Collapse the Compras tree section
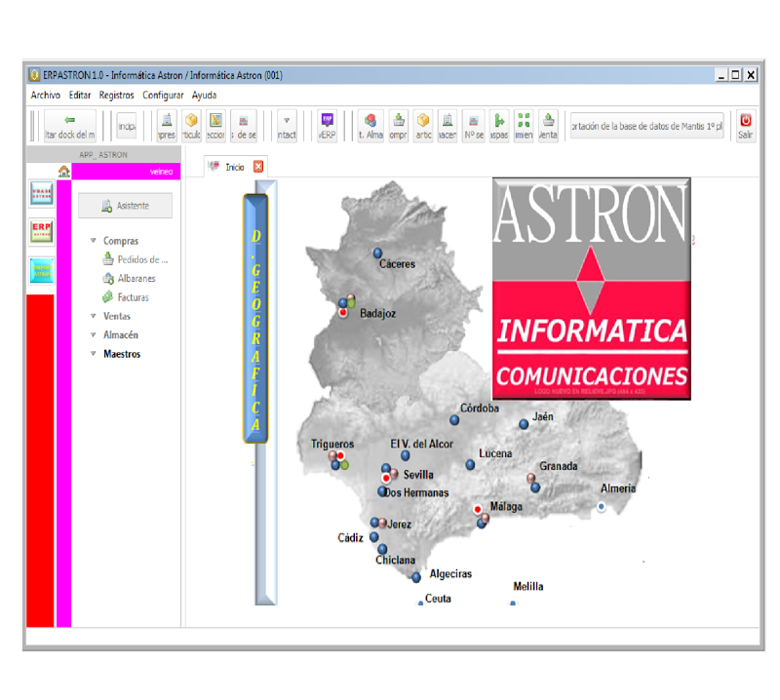 coord(93,240)
